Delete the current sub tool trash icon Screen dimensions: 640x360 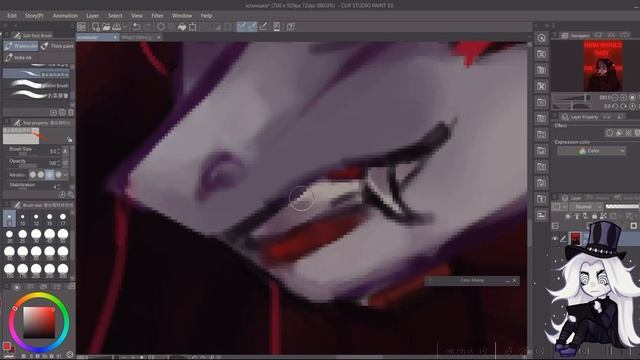pos(71,112)
